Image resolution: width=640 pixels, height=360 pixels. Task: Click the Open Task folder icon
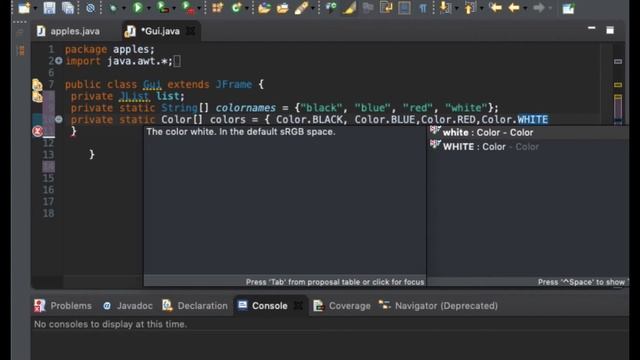pos(282,8)
